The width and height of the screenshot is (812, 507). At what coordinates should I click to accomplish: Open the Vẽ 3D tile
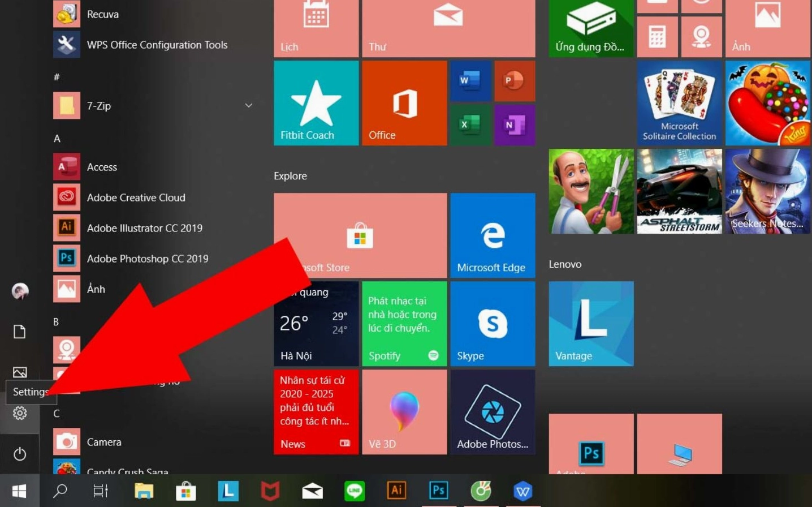point(404,412)
